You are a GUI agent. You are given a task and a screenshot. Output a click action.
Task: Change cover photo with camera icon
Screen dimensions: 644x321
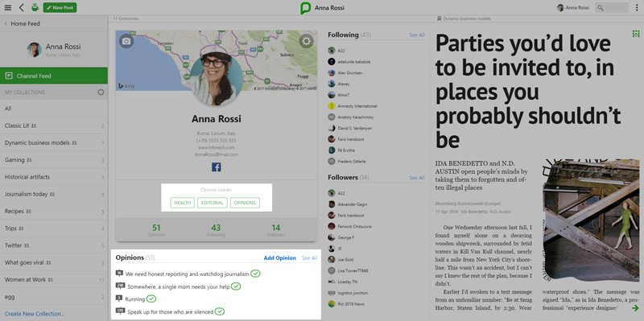coord(126,41)
